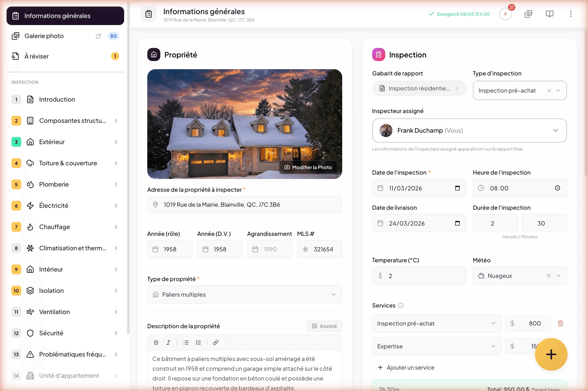Open the Météo dropdown arrow
The width and height of the screenshot is (588, 391).
(x=559, y=276)
